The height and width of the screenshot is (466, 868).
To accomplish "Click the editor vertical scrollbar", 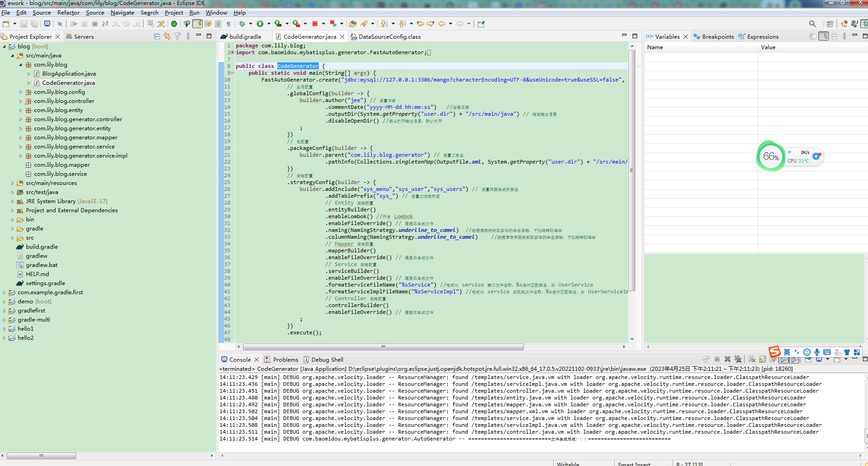I will click(x=632, y=171).
